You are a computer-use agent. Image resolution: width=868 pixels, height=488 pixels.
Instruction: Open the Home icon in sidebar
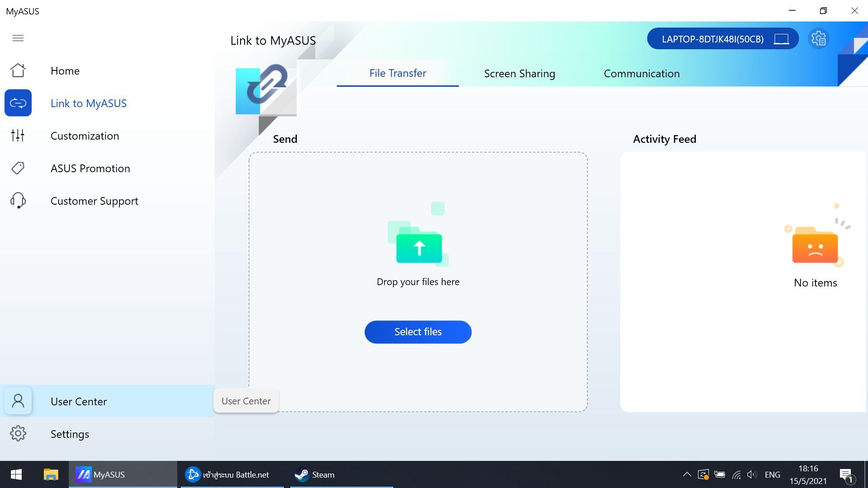[x=18, y=70]
